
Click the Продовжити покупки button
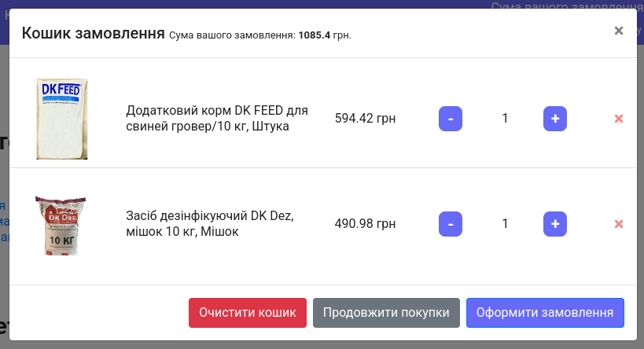(x=386, y=313)
